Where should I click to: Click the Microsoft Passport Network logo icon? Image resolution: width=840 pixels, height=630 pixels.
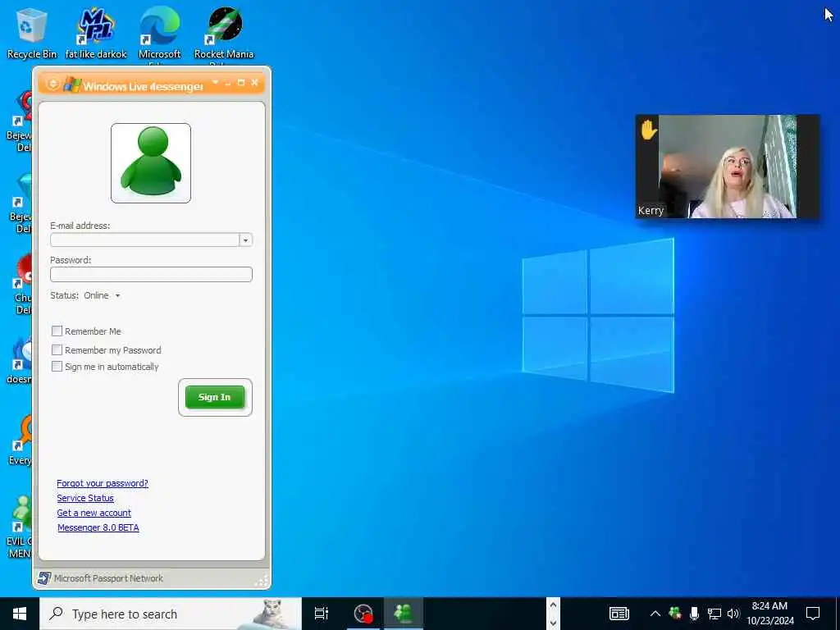coord(44,578)
